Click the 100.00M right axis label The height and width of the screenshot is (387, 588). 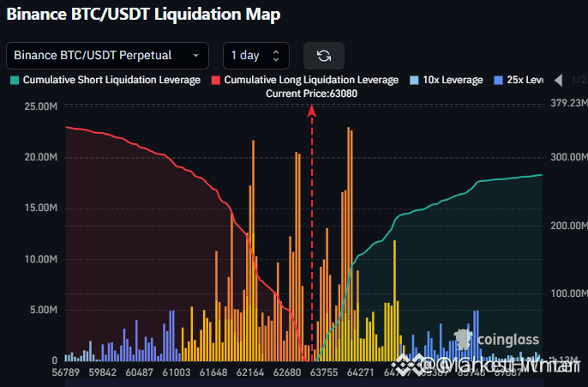pos(569,293)
